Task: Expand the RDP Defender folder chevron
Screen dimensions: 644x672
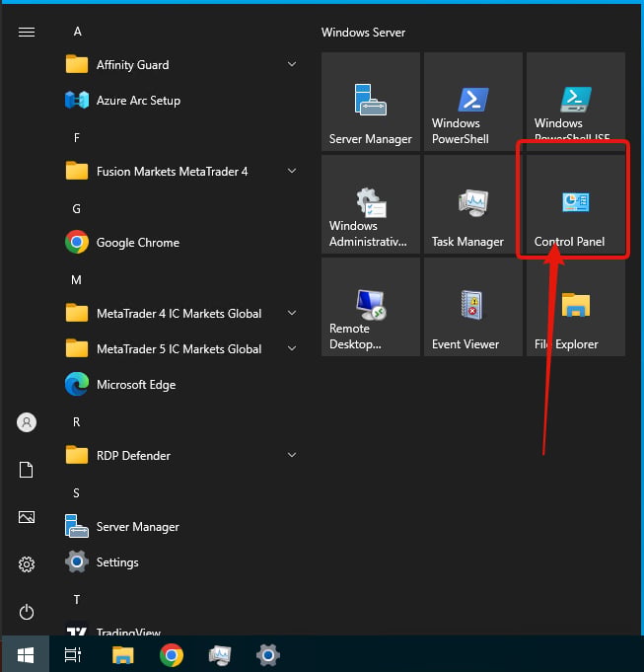Action: 292,455
